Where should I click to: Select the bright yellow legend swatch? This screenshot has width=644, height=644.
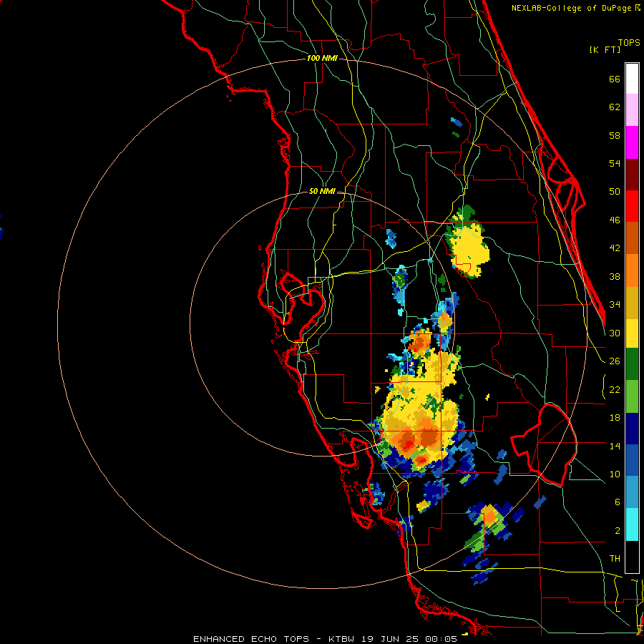(x=632, y=334)
